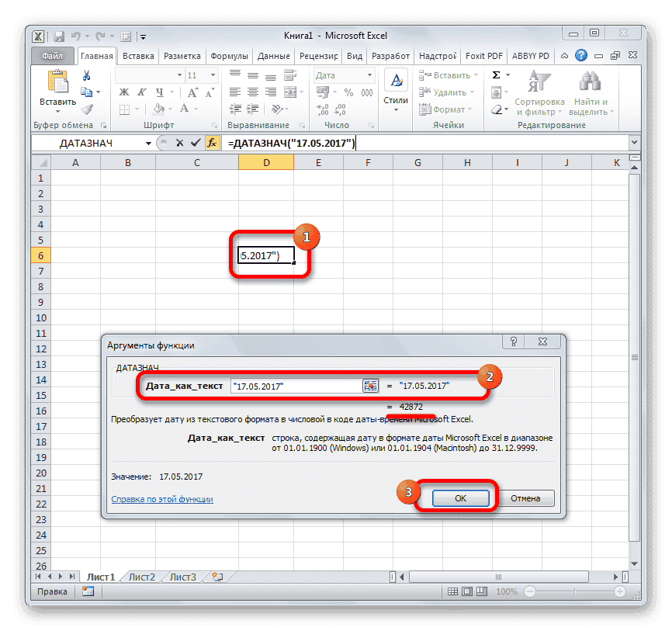Open the Дата number format dropdown
Image resolution: width=672 pixels, height=631 pixels.
369,75
